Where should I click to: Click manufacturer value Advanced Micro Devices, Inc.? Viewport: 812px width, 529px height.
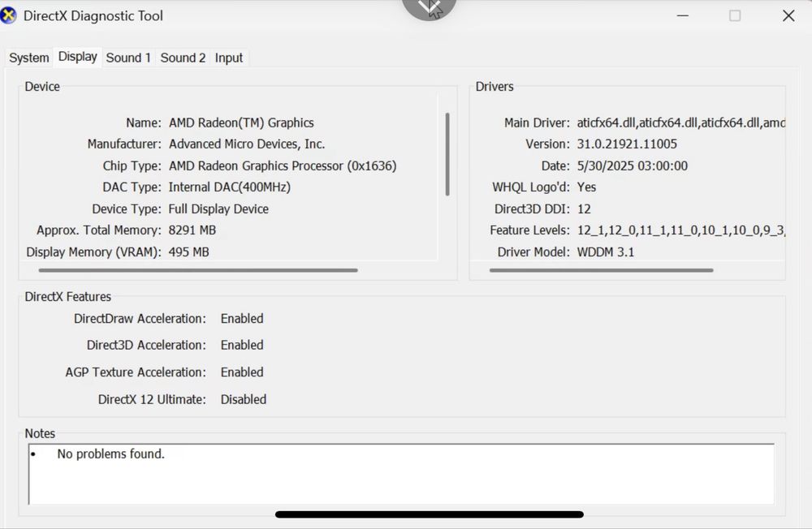[247, 144]
